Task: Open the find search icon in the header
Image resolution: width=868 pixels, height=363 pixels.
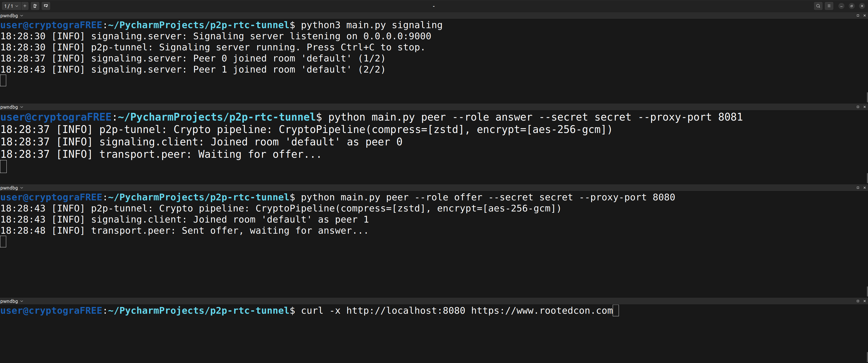Action: (818, 6)
